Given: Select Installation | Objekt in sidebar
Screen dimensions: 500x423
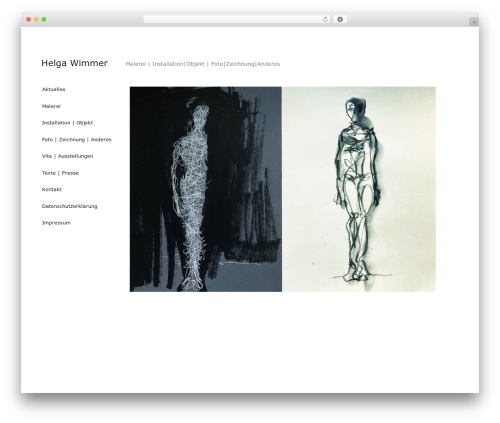Looking at the screenshot, I should click(x=67, y=123).
